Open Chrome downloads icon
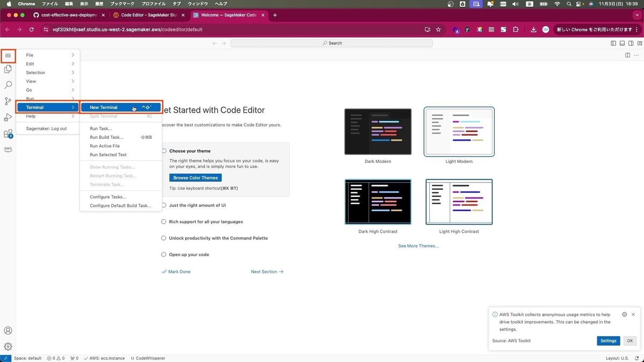This screenshot has width=644, height=362. coord(534,29)
